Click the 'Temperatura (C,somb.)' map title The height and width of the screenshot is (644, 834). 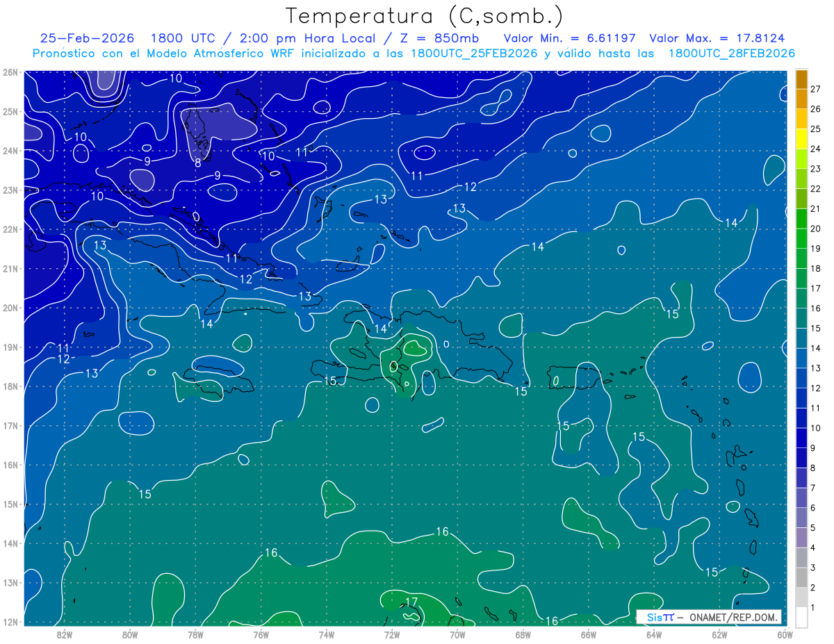(x=425, y=16)
